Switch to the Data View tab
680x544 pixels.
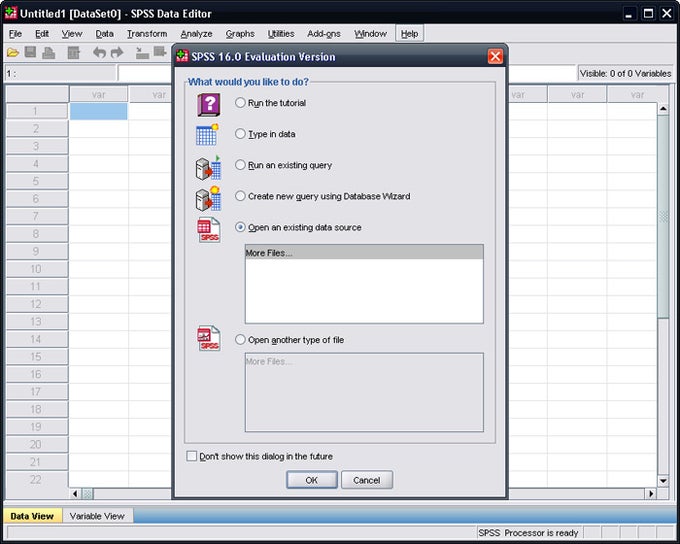coord(32,516)
